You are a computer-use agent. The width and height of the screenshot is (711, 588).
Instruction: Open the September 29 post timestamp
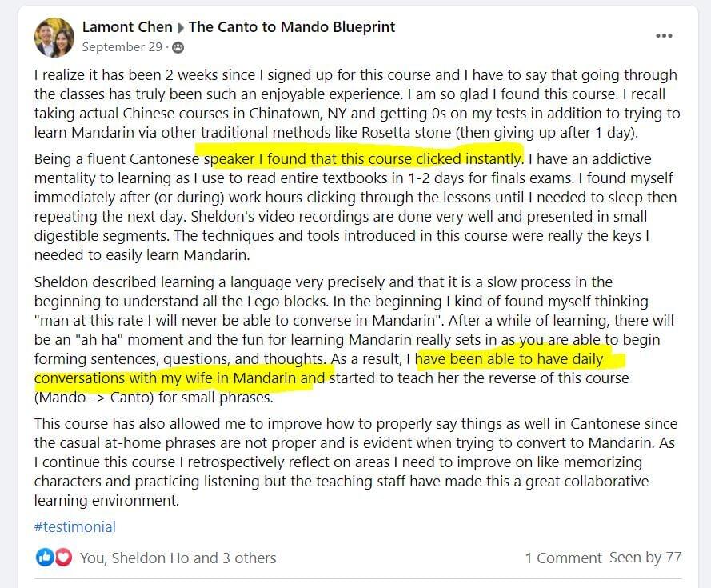[x=122, y=47]
